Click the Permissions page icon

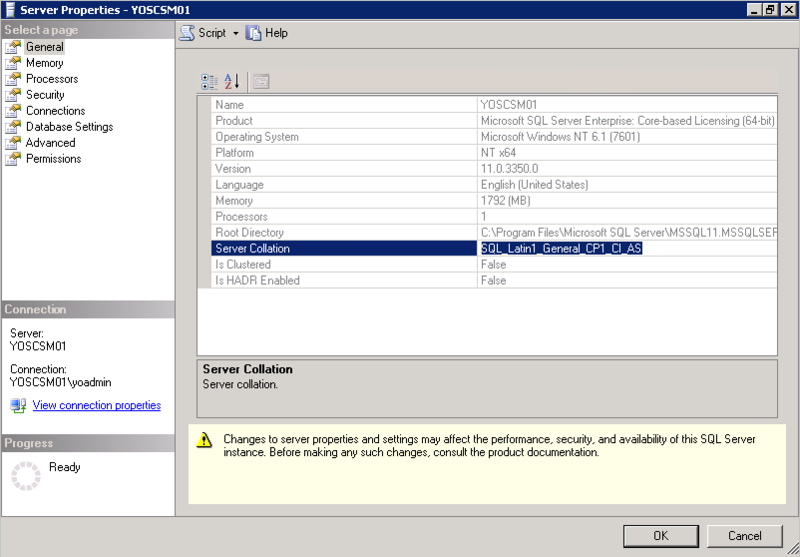13,159
